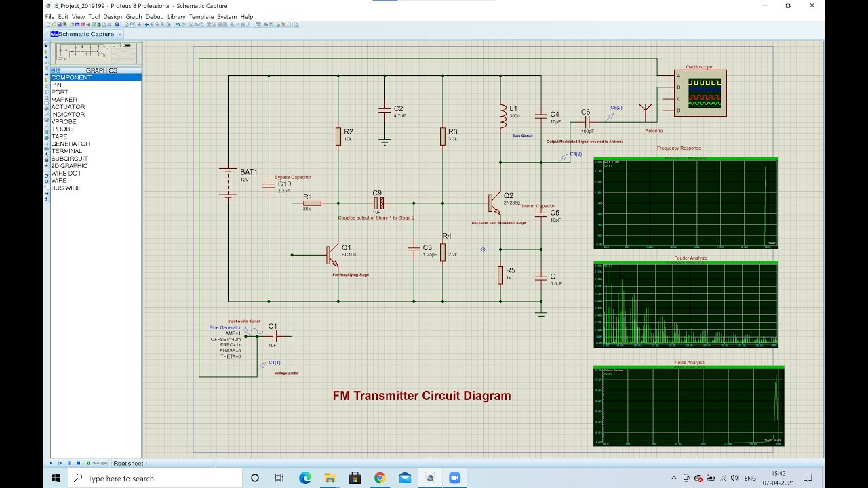Click the Open Project folder icon

click(x=54, y=25)
